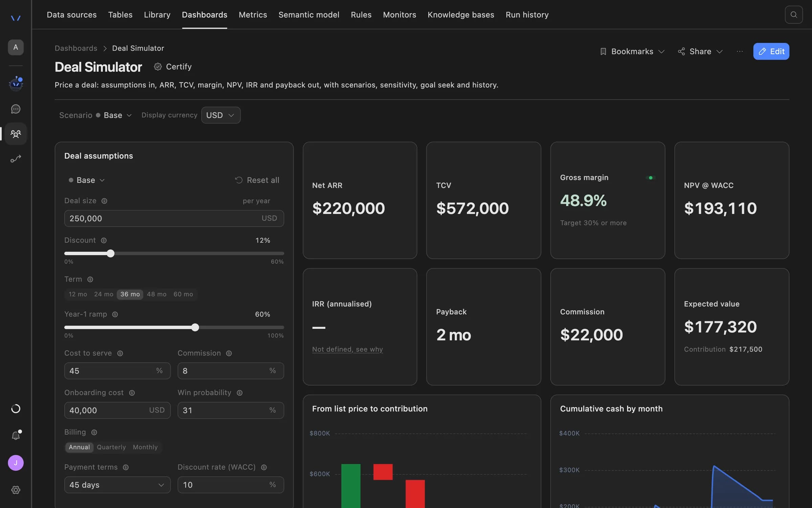Click Reset all assumptions

[x=257, y=180]
